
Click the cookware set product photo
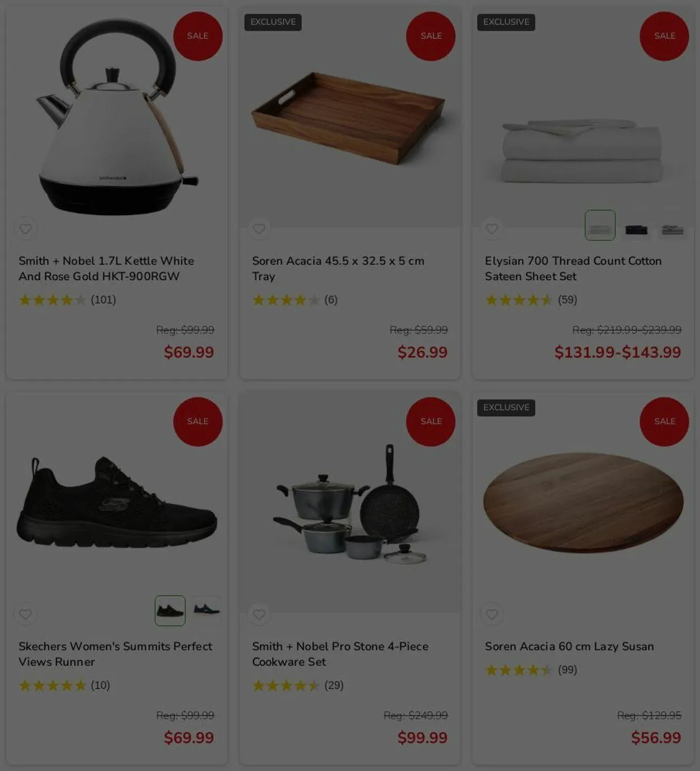(350, 502)
